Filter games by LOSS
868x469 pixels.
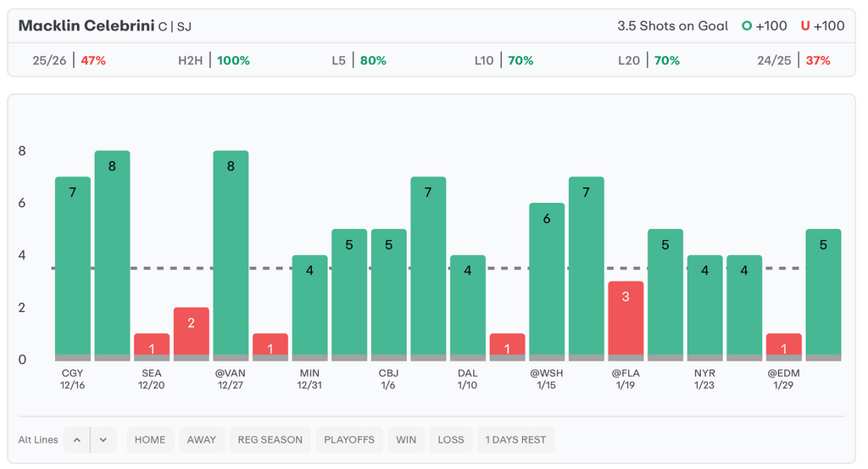click(451, 440)
